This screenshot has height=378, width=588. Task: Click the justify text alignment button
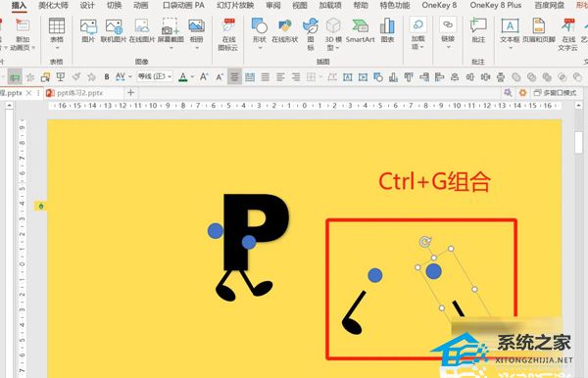(266, 77)
